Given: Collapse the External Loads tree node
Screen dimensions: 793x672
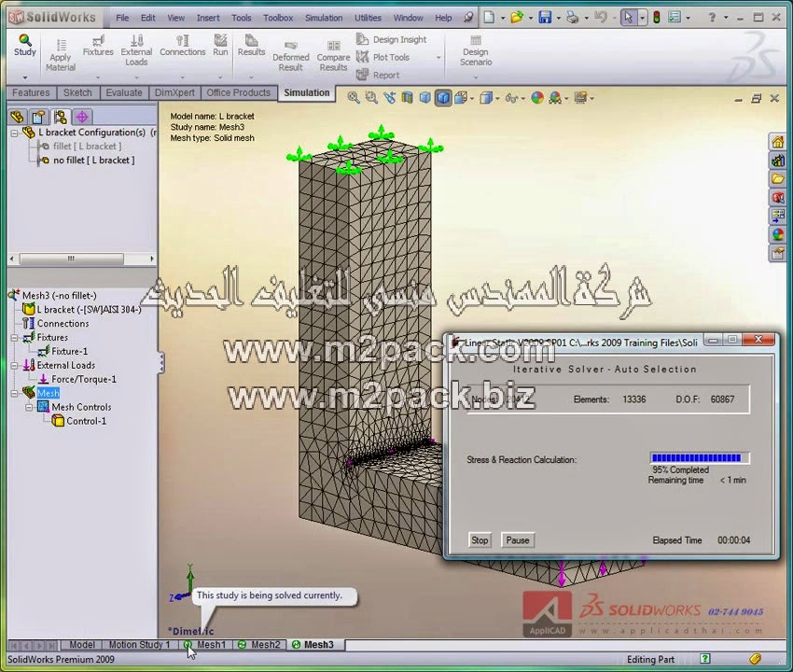Looking at the screenshot, I should coord(15,365).
